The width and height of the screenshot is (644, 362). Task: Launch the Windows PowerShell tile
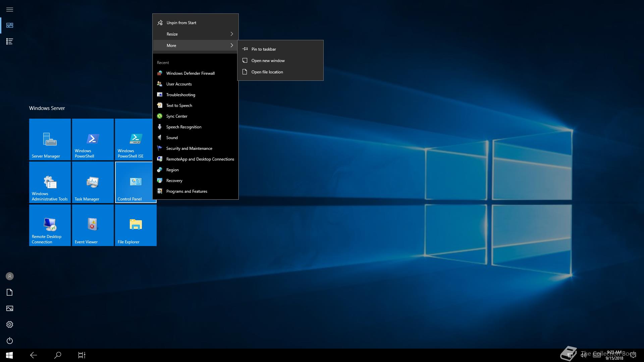click(x=93, y=139)
